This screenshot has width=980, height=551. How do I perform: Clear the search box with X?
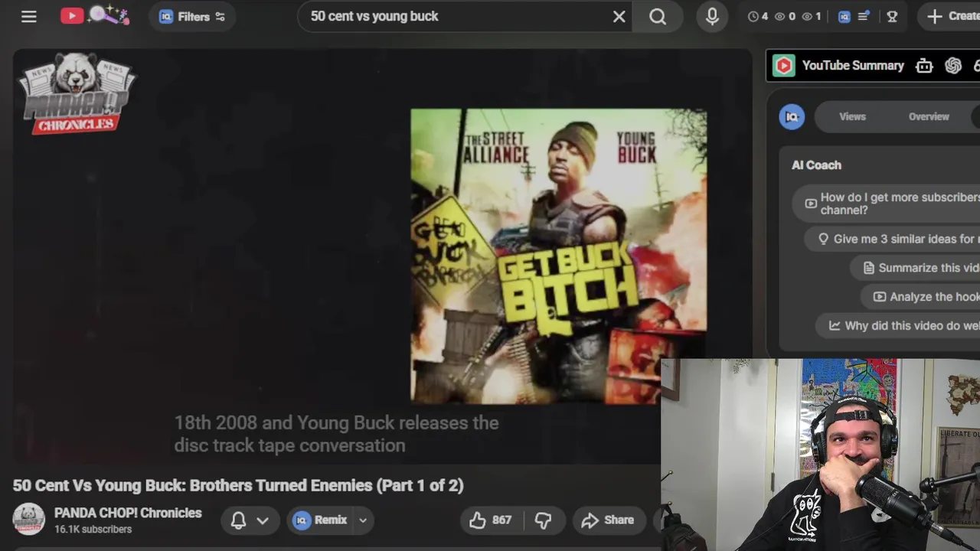coord(619,16)
